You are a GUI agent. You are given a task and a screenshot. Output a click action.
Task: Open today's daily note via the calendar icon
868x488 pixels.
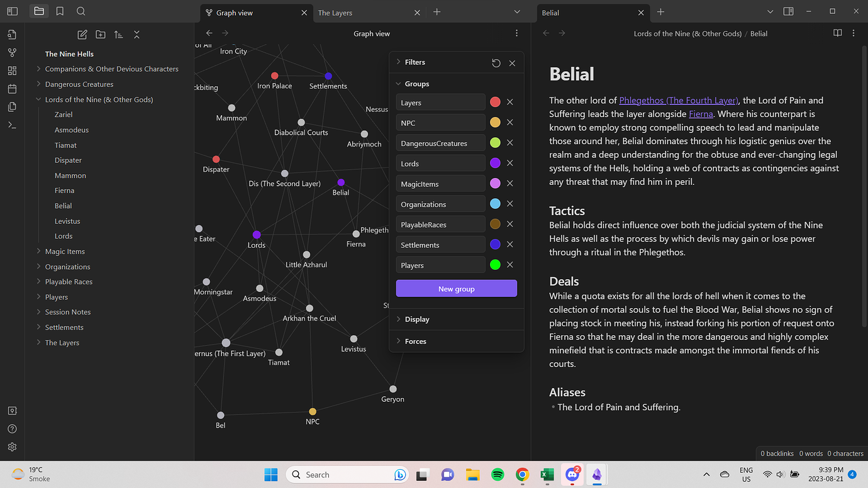pyautogui.click(x=12, y=89)
